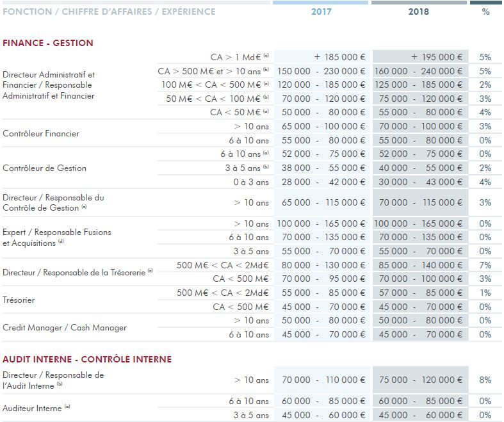Click the header 'FONCTION / CHIFFRE D'AFFAIRES / EXPÉRIENCE'
The image size is (504, 422).
click(109, 12)
